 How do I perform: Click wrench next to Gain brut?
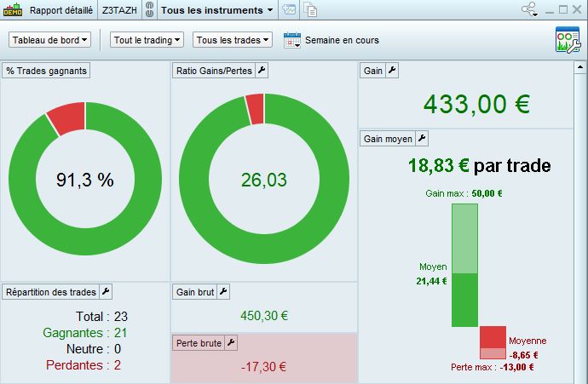(223, 292)
